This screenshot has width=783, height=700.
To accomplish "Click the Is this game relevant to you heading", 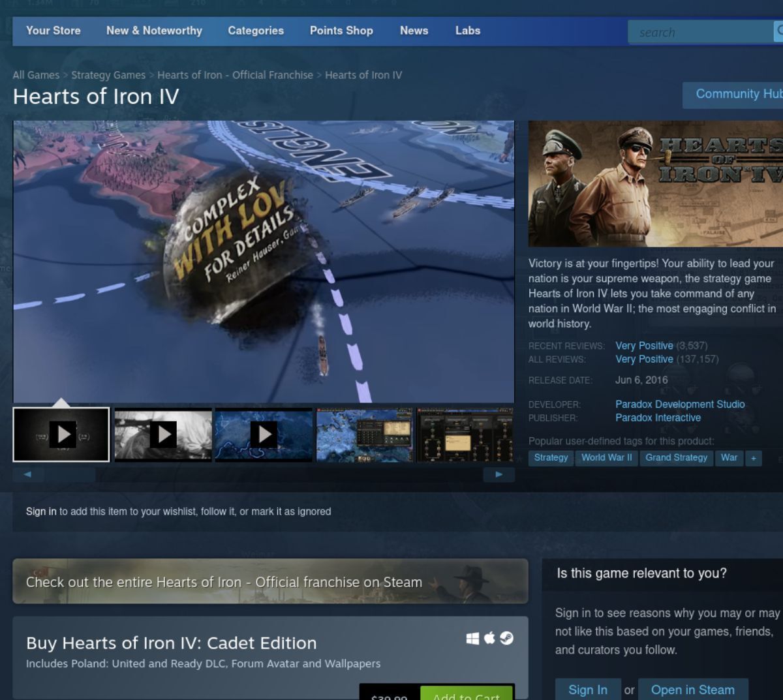I will click(x=641, y=573).
